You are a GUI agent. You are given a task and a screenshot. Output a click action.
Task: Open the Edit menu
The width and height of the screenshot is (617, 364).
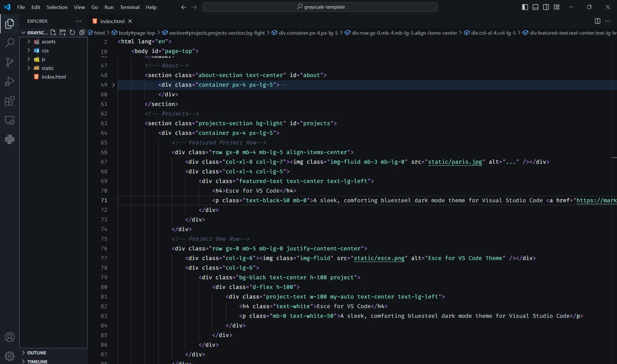[x=36, y=7]
